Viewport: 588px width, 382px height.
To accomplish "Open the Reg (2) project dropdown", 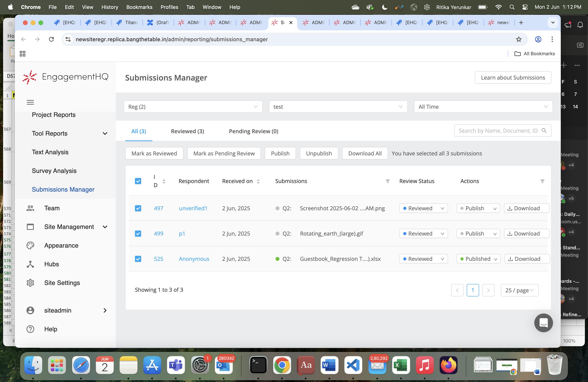I will [193, 107].
